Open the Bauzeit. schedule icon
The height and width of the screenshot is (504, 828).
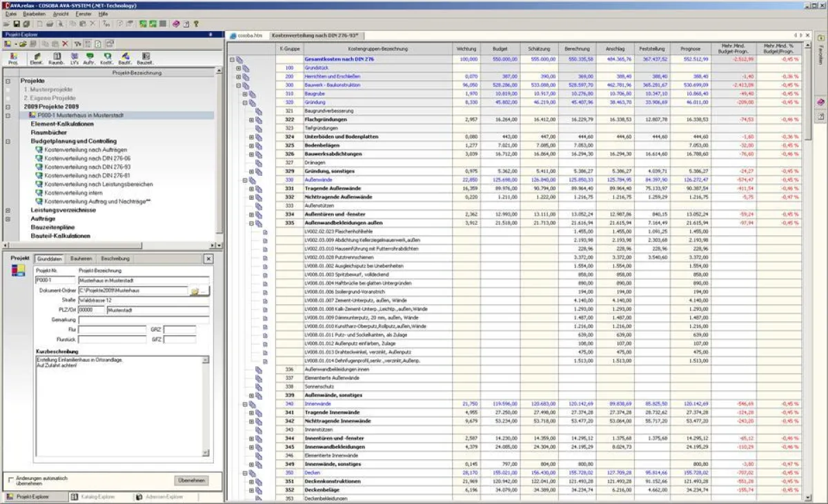tap(145, 58)
